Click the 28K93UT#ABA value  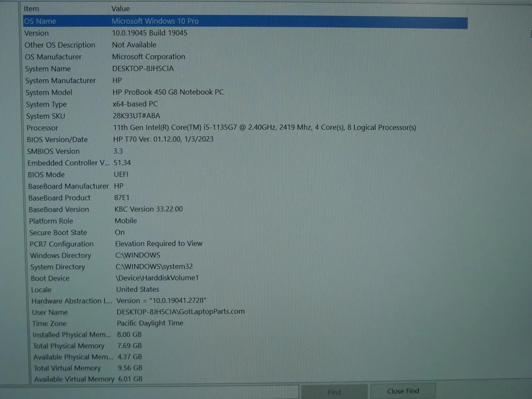[x=136, y=116]
